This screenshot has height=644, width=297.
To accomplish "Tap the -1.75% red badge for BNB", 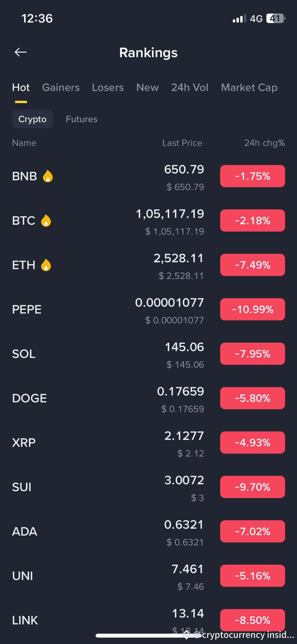I will pos(253,176).
